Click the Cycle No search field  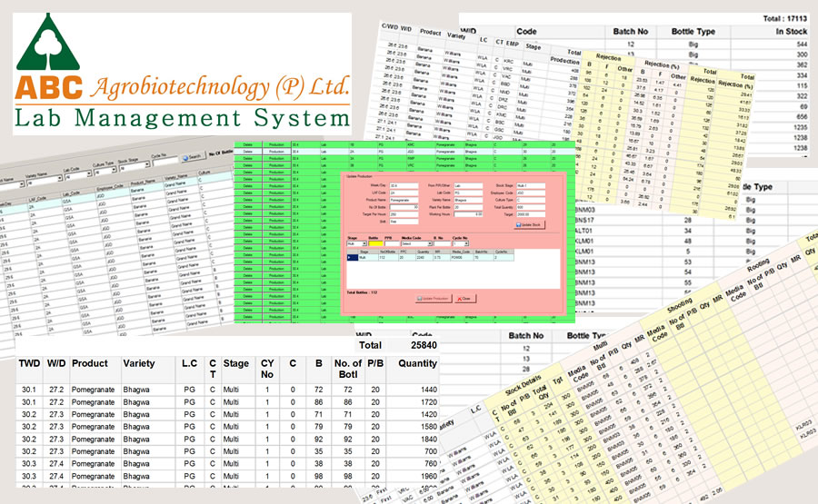pyautogui.click(x=165, y=161)
